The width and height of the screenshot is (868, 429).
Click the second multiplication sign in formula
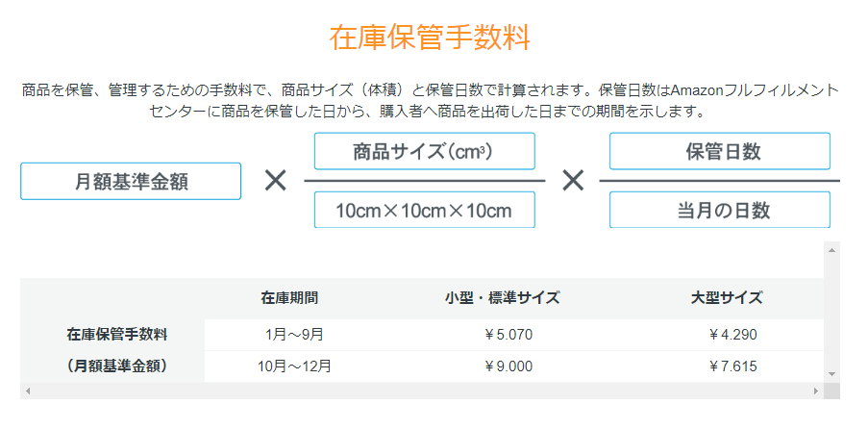(x=573, y=181)
